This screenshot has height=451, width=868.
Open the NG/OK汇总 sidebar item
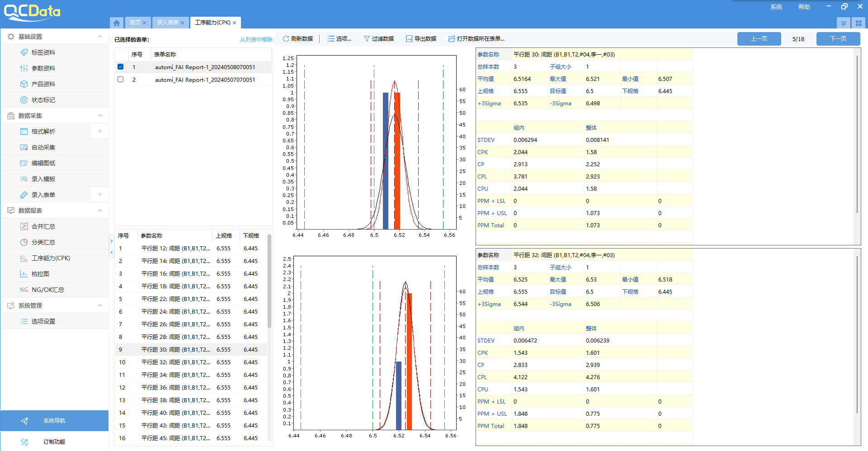(47, 290)
